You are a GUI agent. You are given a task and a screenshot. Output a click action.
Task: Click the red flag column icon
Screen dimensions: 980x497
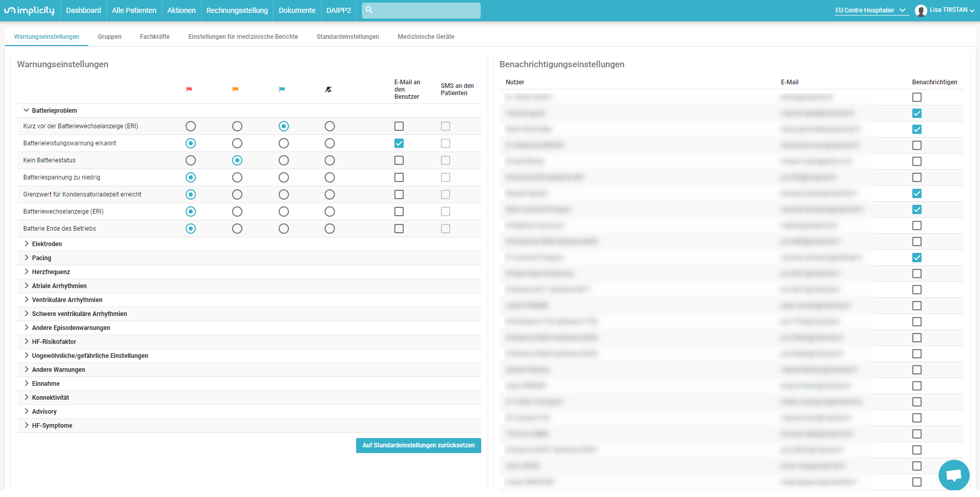coord(189,89)
